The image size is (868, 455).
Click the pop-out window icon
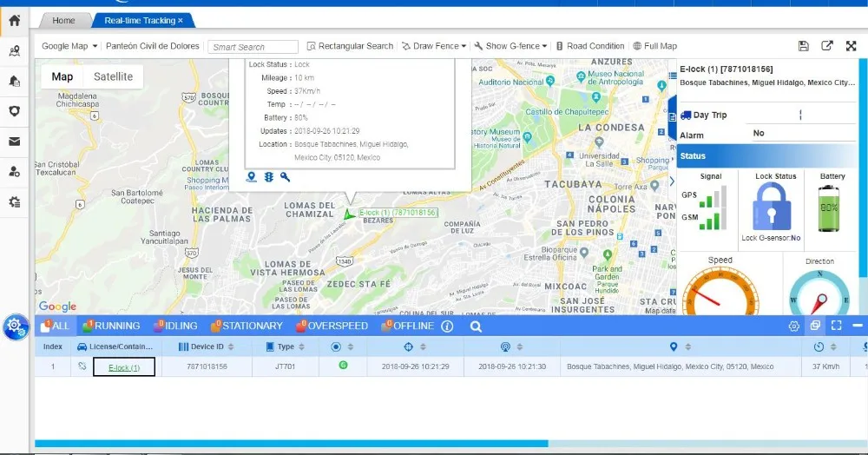827,46
